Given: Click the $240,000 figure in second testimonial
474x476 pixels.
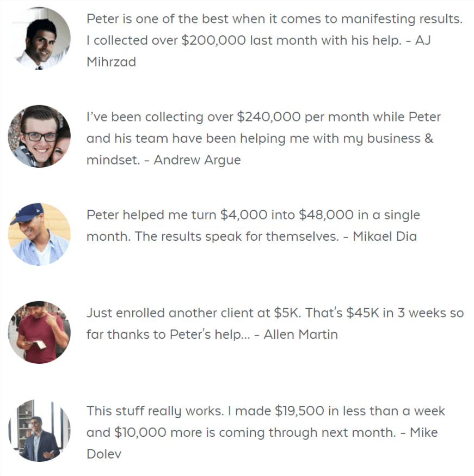Looking at the screenshot, I should (269, 117).
